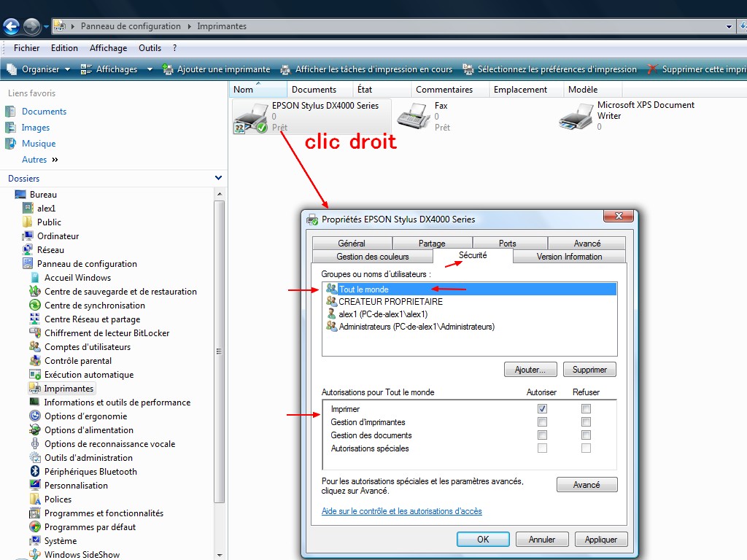Click the Sélectionnez les préférences d'impression icon
Viewport: 747px width, 560px height.
[468, 69]
